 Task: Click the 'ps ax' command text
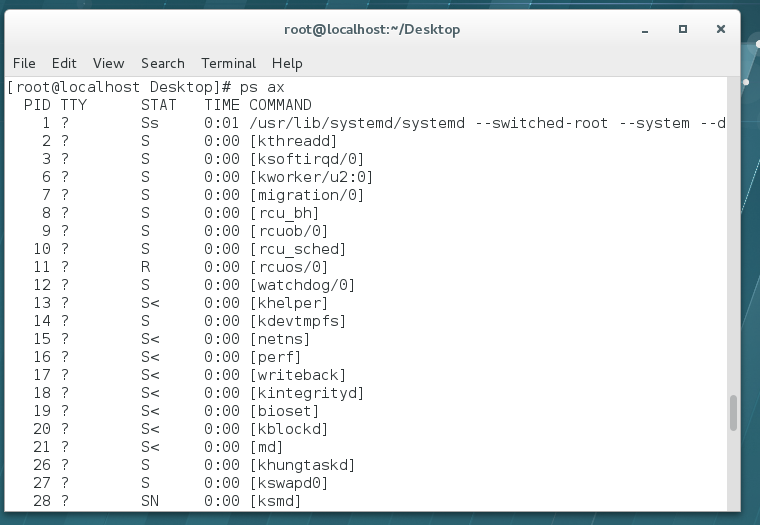pyautogui.click(x=262, y=87)
